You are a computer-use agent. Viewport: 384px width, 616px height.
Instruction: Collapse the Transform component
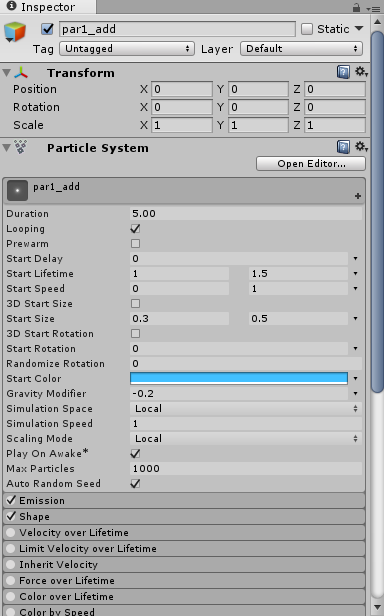pyautogui.click(x=6, y=73)
